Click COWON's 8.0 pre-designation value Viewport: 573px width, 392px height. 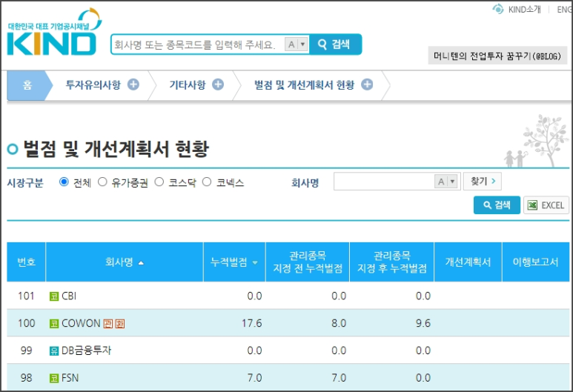[x=339, y=323]
